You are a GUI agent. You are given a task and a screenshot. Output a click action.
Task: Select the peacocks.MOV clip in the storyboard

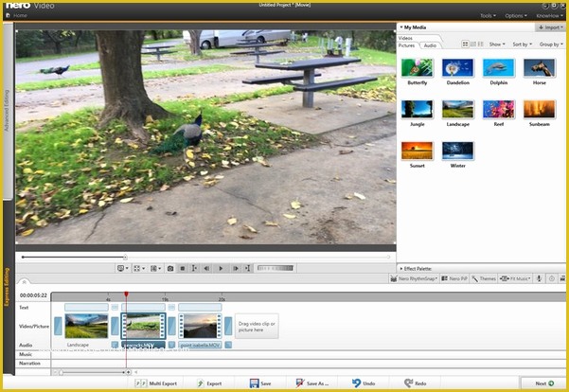coord(143,326)
